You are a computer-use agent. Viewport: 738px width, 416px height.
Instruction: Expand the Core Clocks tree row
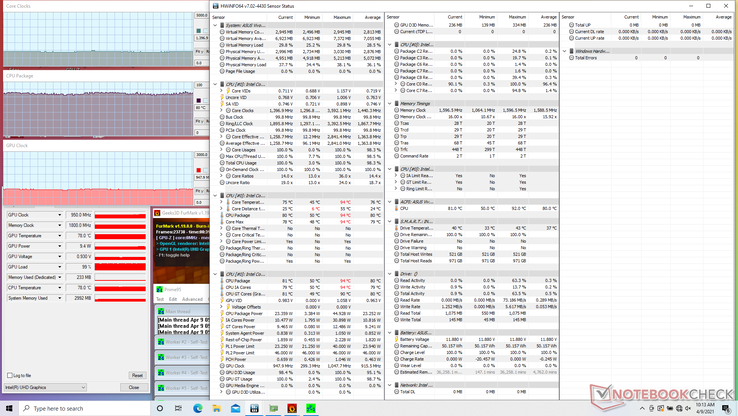(x=223, y=111)
